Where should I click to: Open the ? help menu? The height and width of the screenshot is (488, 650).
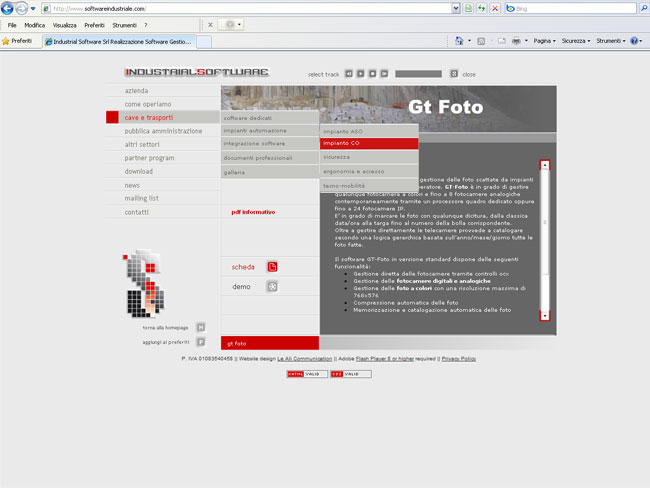(x=146, y=25)
